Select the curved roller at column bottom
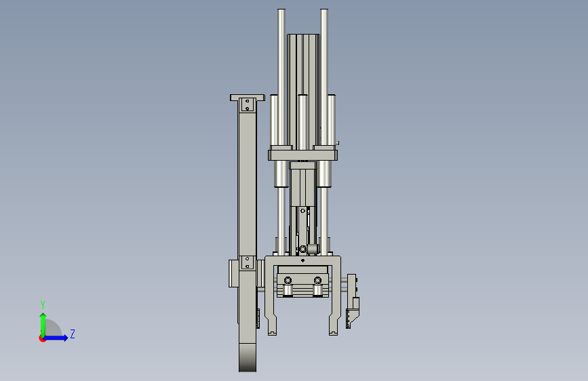This screenshot has height=381, width=588. pyautogui.click(x=248, y=357)
